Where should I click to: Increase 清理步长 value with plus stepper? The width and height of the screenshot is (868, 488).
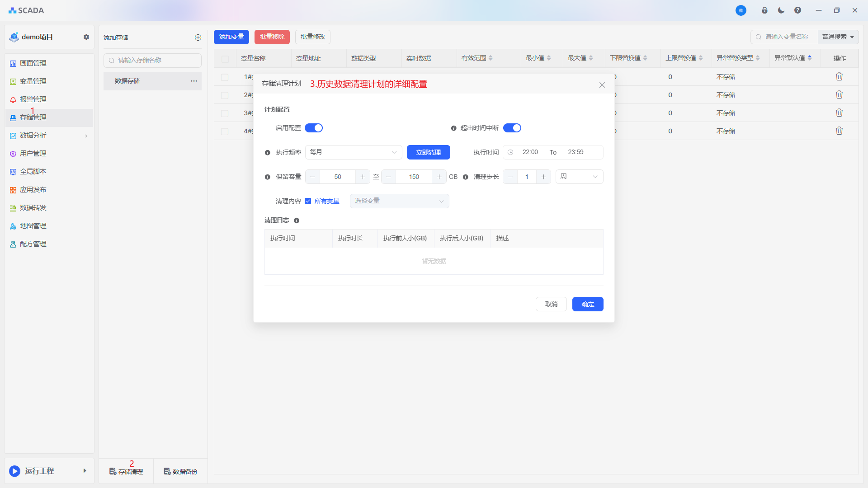tap(543, 177)
